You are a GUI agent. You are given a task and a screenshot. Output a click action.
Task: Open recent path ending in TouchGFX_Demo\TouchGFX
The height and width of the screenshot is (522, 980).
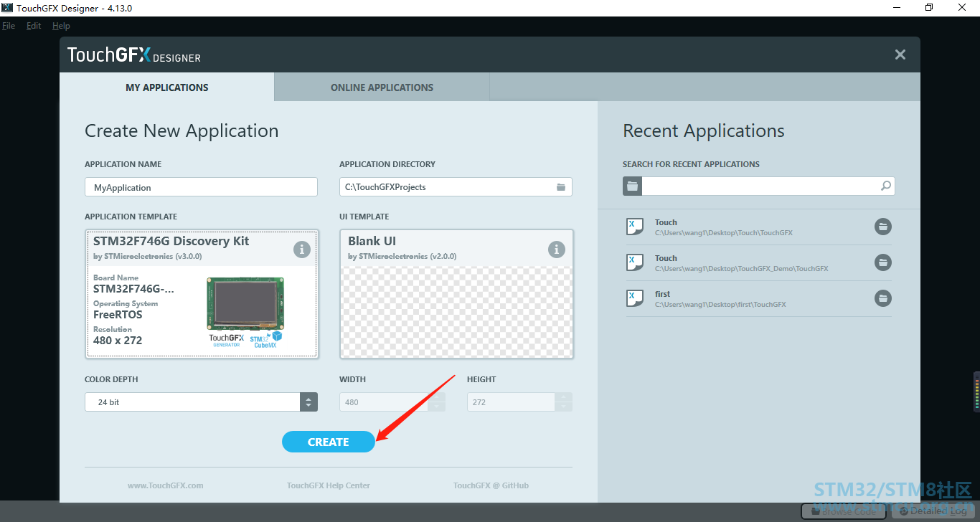pos(742,269)
